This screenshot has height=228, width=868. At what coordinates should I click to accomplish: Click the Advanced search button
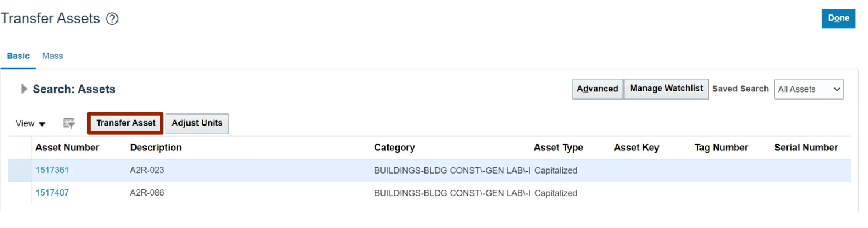(x=598, y=89)
